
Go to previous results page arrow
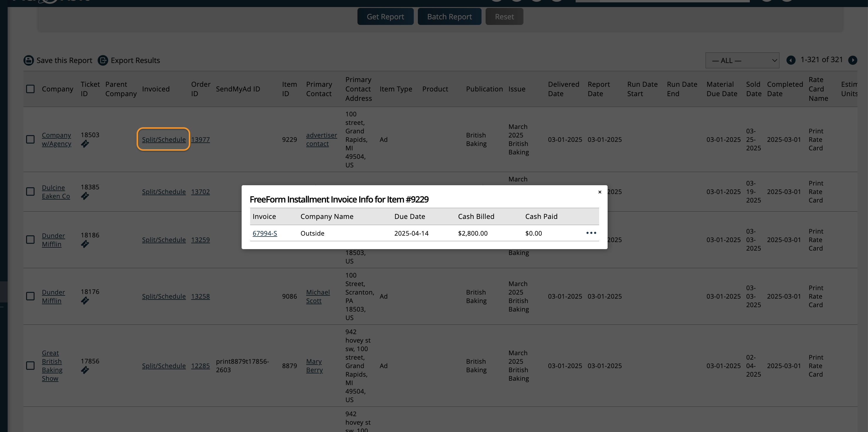791,60
